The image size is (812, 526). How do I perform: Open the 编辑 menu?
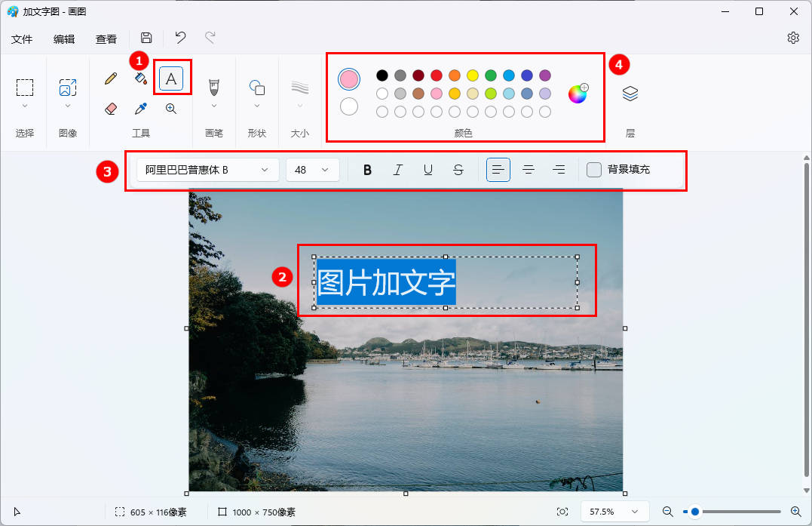pos(64,39)
